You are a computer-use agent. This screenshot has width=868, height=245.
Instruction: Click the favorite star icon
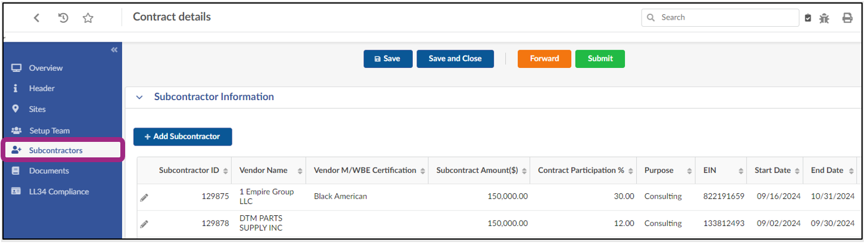pos(88,18)
